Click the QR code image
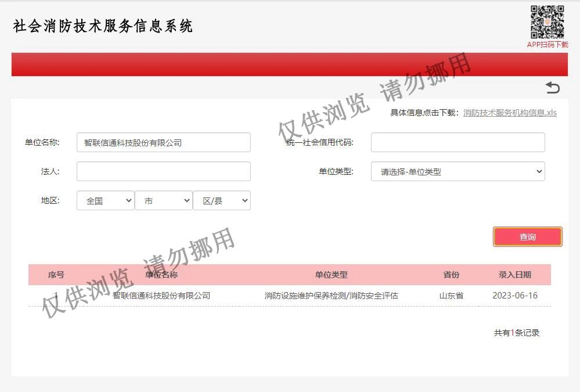This screenshot has height=392, width=580. (x=547, y=22)
